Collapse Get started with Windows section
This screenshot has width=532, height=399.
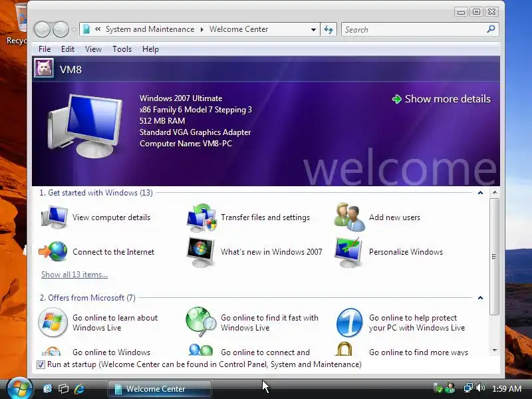pyautogui.click(x=480, y=193)
